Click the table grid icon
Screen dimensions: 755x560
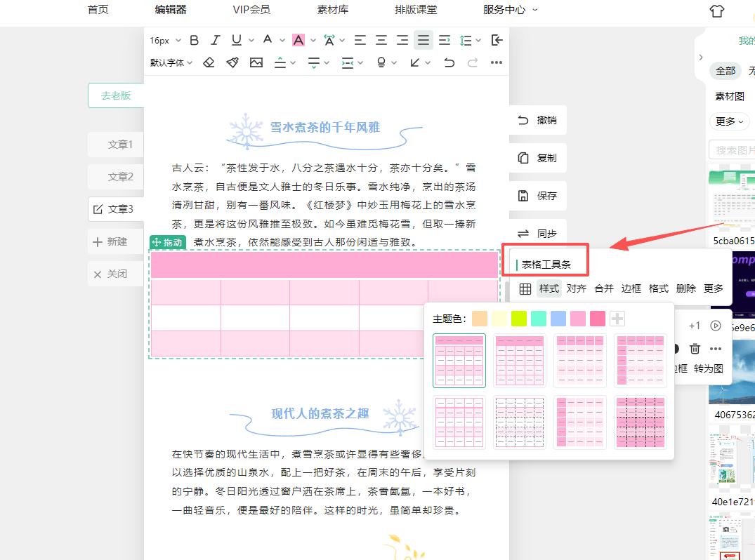coord(525,288)
